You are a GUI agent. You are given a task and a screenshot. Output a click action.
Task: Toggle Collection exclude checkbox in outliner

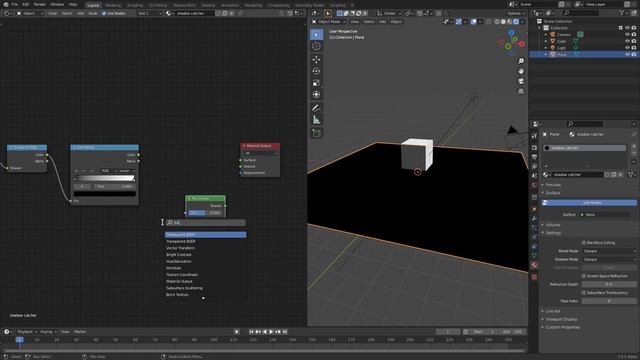[x=621, y=28]
